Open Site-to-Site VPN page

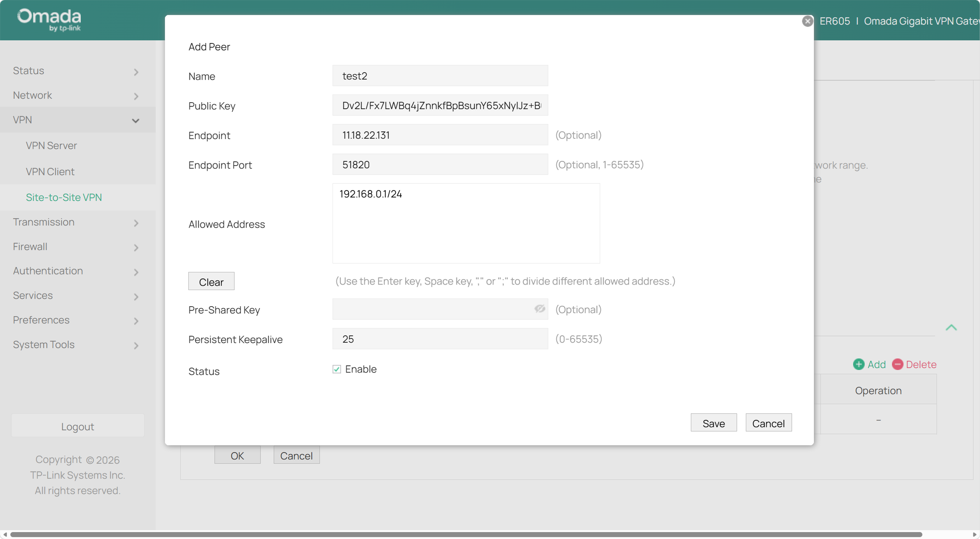pos(64,197)
